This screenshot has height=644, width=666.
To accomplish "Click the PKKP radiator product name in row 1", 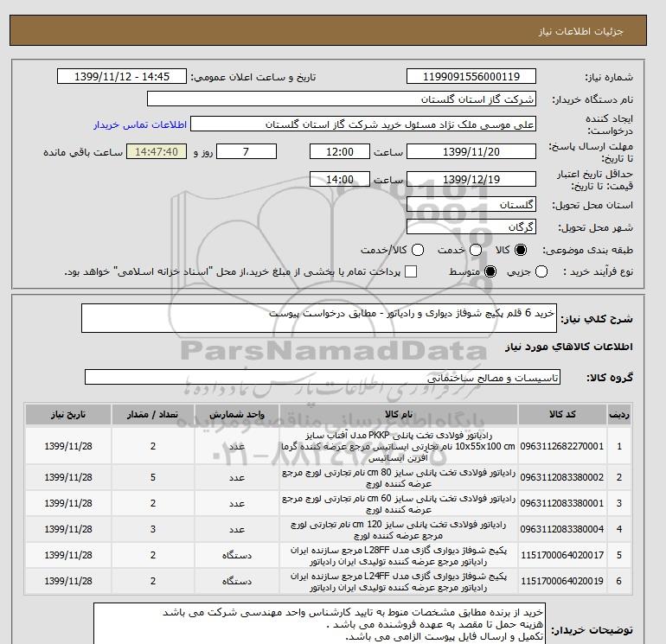I will point(399,447).
